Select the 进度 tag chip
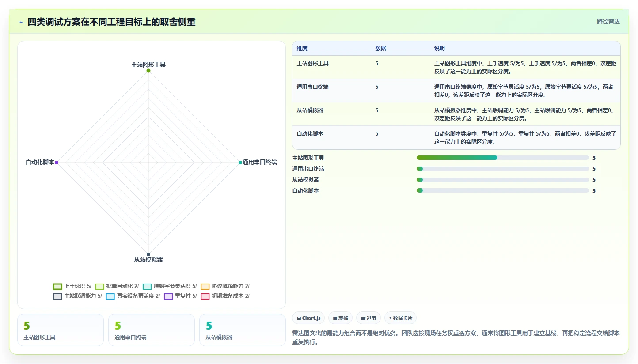The width and height of the screenshot is (638, 364). [368, 318]
